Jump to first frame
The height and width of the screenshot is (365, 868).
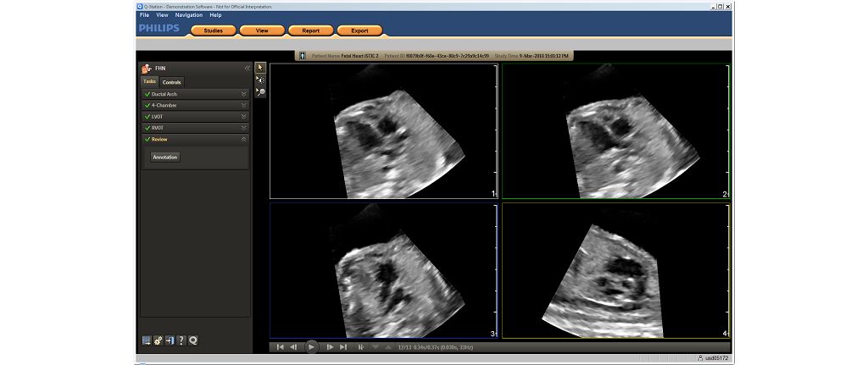point(280,347)
